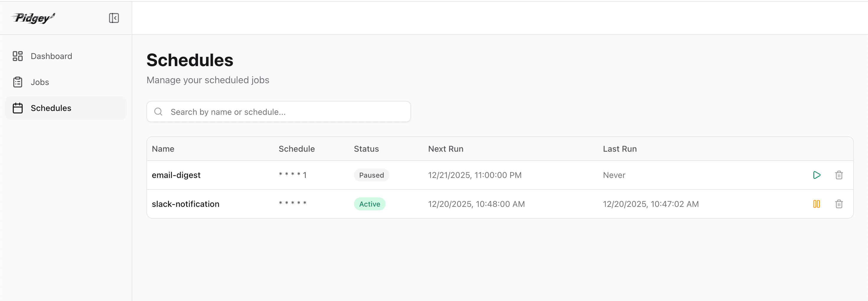Resume the email-digest schedule

click(x=817, y=175)
